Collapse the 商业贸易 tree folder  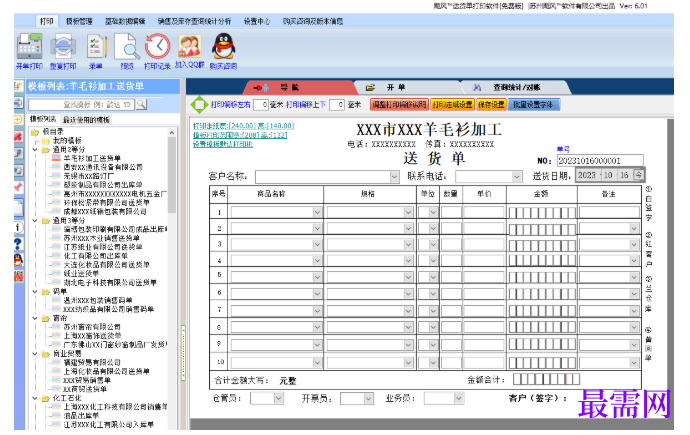click(x=35, y=354)
